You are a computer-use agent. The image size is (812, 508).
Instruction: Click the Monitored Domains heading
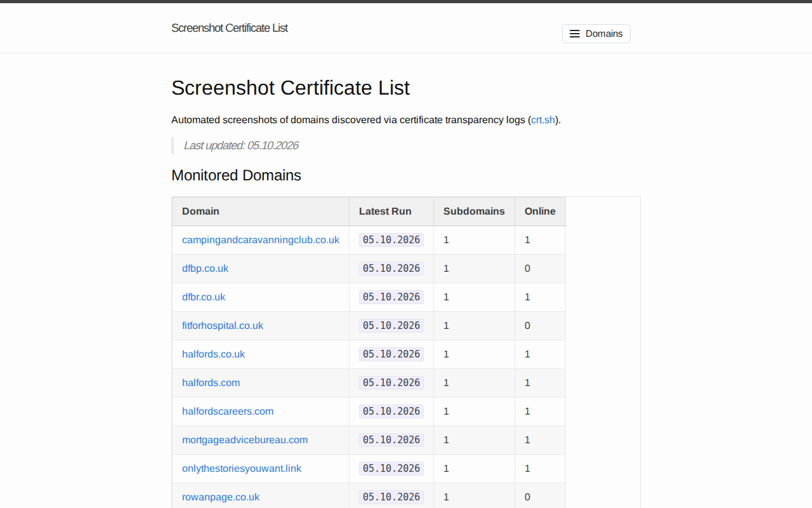pos(236,175)
